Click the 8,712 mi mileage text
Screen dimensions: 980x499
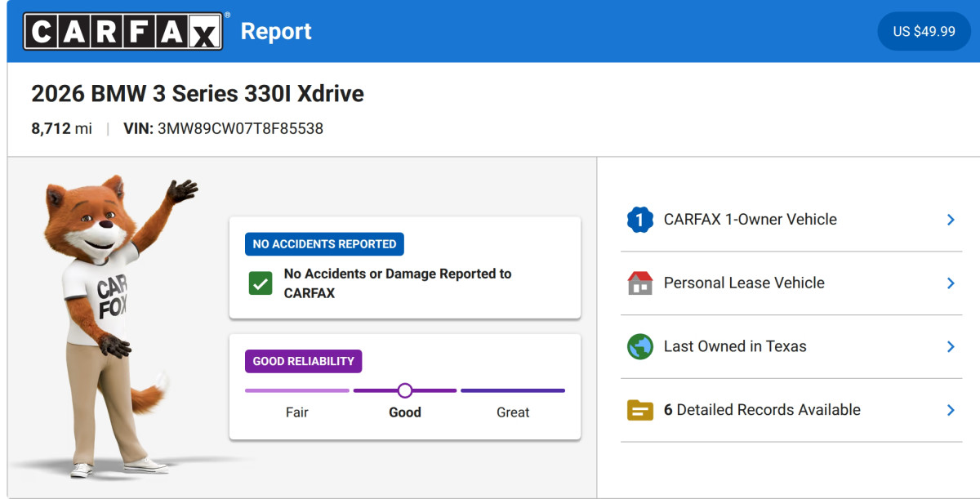coord(61,128)
